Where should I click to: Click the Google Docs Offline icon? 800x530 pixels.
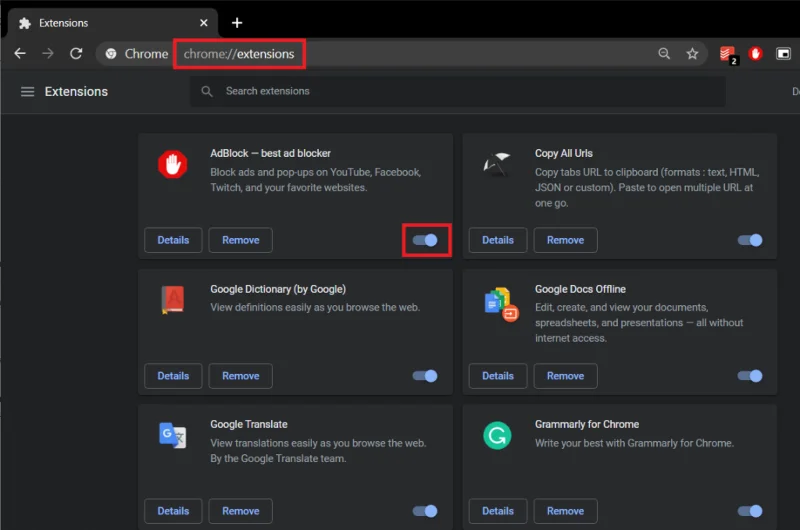tap(501, 305)
